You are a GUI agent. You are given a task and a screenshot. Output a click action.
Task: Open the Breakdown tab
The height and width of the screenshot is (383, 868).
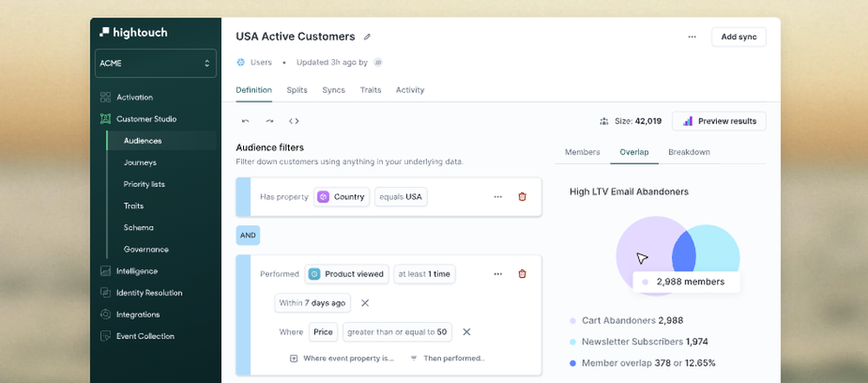click(688, 152)
